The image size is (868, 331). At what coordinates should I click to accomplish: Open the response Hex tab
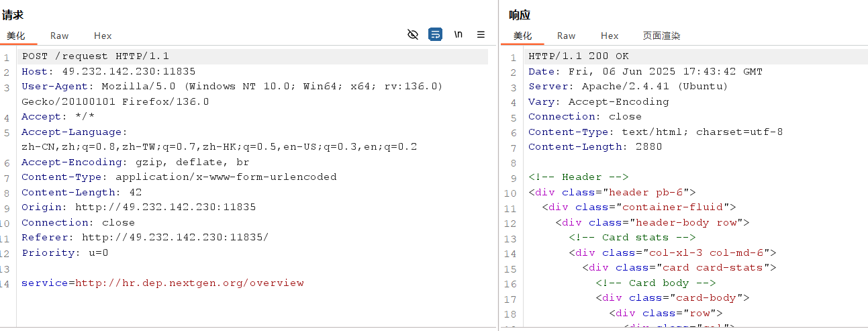(610, 36)
